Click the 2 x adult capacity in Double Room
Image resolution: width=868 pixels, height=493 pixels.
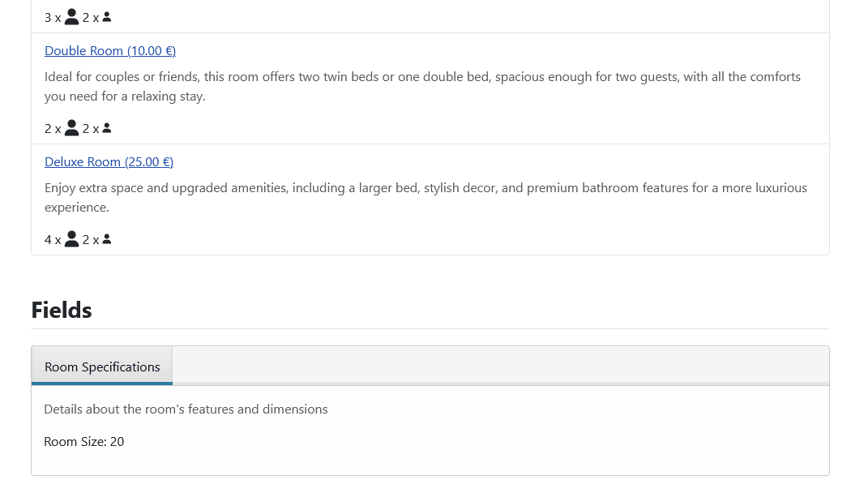coord(53,129)
